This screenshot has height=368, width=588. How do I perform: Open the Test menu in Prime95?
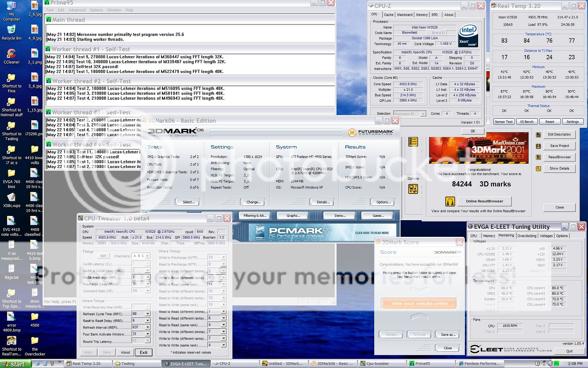pos(50,10)
